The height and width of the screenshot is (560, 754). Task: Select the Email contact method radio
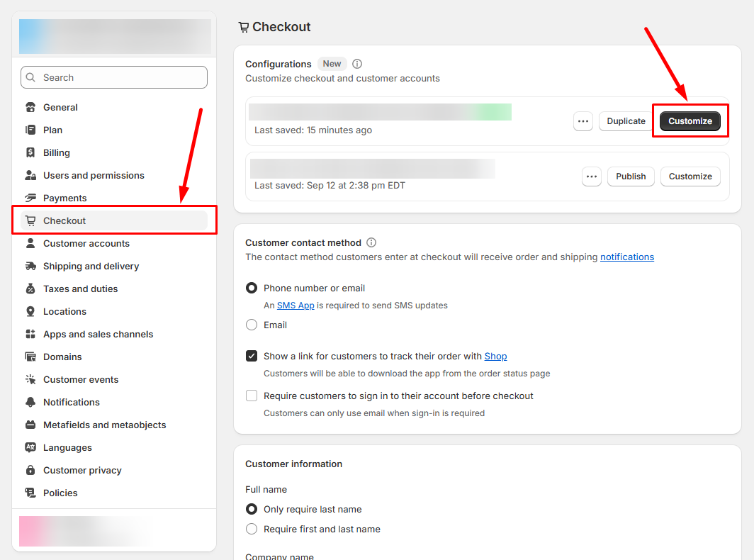(252, 325)
